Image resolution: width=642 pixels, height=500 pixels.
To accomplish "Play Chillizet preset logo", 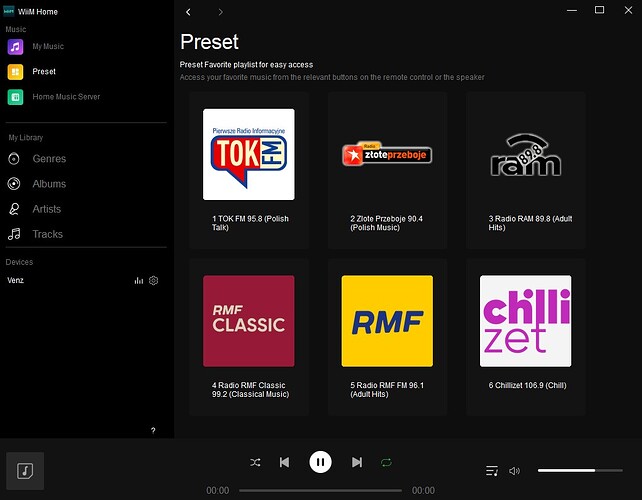I will (525, 321).
